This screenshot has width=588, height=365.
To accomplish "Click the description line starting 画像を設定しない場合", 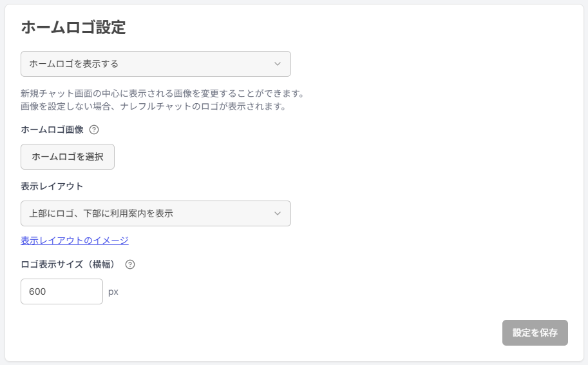I will pos(153,106).
